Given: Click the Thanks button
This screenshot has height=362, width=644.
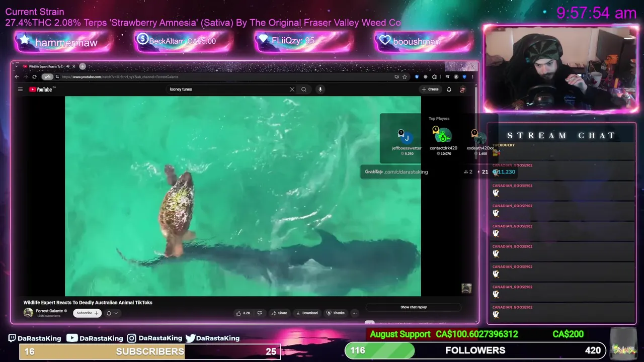Looking at the screenshot, I should tap(336, 313).
